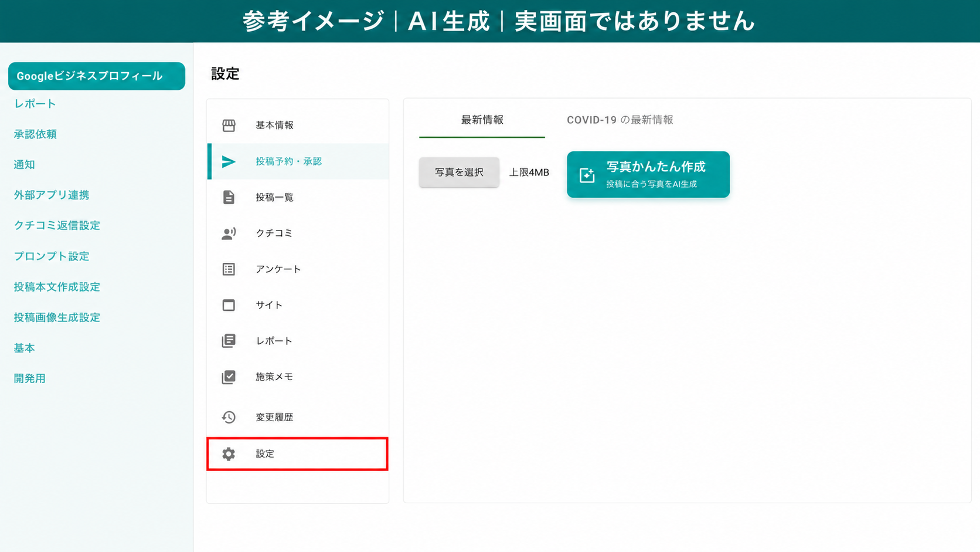Screen dimensions: 980x552
Task: Select the クチコミ menu label
Action: click(274, 233)
